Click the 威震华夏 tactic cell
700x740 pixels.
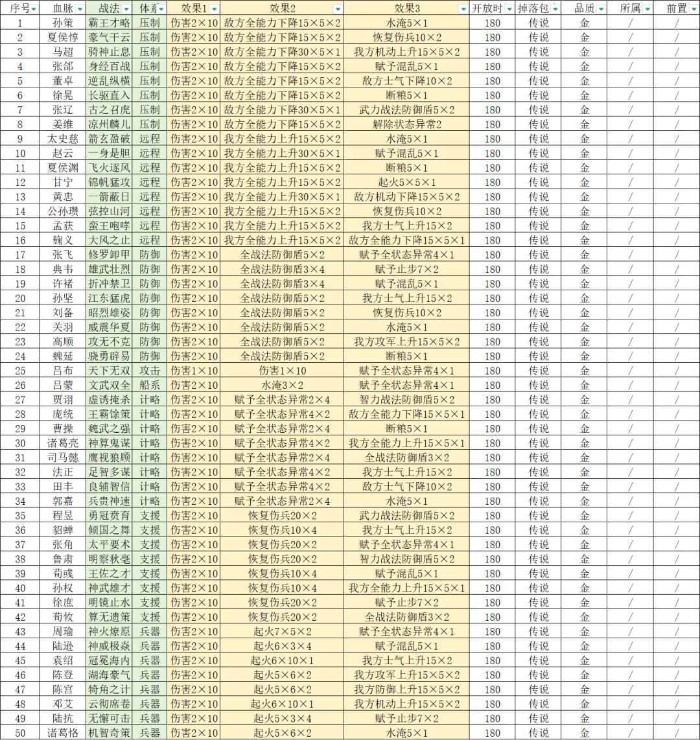tap(109, 327)
